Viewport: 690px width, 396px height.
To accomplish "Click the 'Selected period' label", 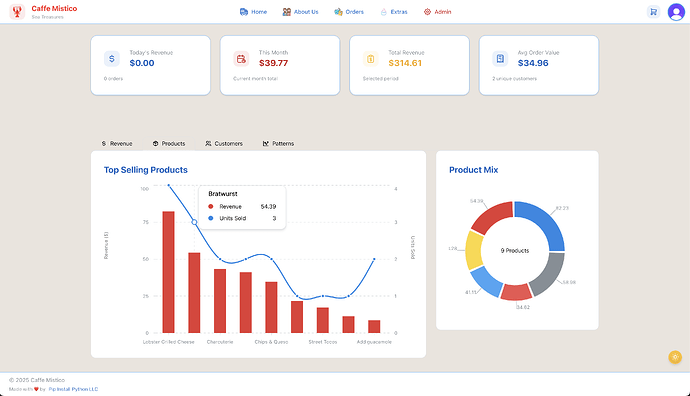I will (381, 79).
